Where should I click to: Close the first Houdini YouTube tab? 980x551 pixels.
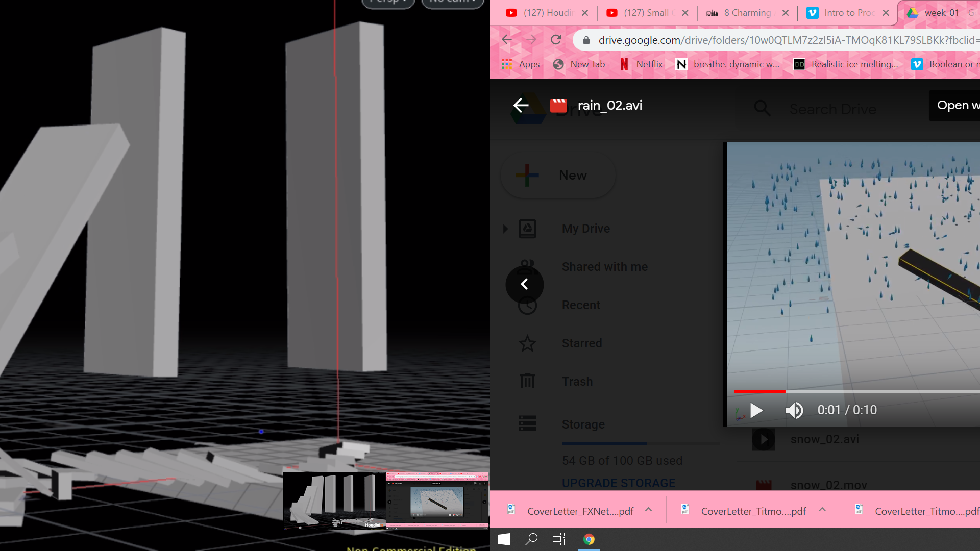[x=585, y=13]
